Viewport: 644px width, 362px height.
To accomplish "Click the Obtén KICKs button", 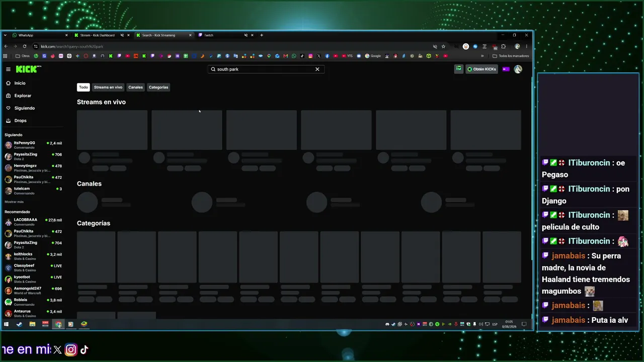I will (x=481, y=69).
